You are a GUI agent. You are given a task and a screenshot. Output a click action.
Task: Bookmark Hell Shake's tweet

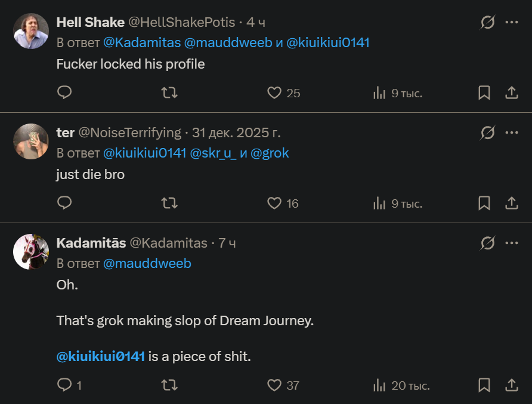[x=484, y=92]
